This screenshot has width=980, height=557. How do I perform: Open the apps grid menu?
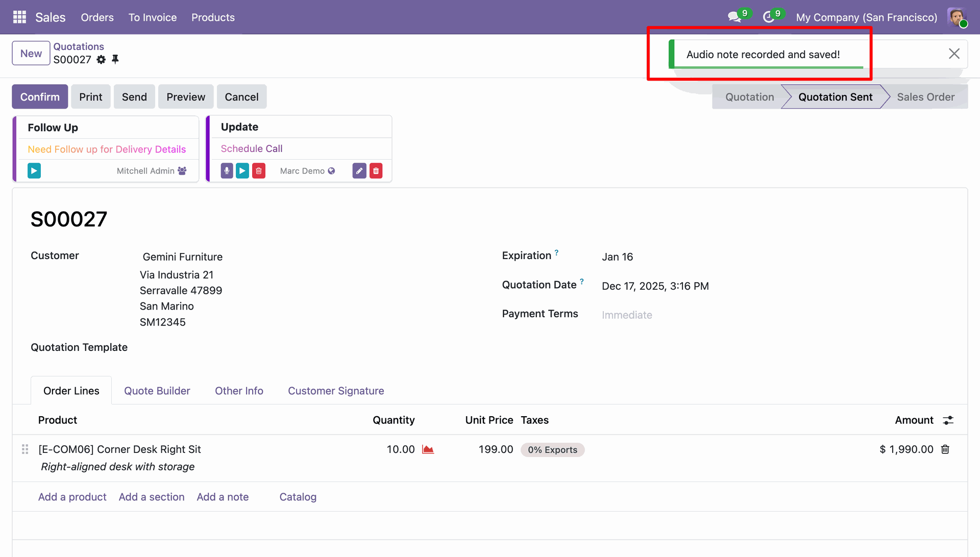19,17
